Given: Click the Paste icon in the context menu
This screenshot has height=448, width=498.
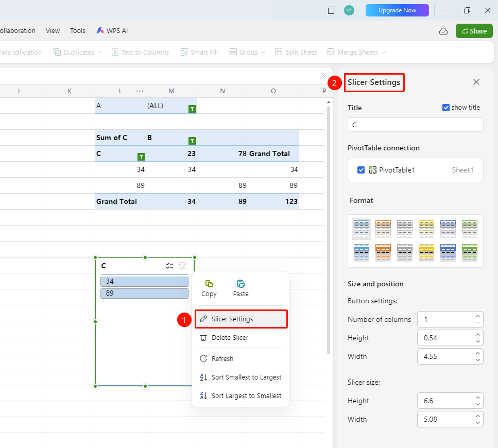Looking at the screenshot, I should [x=241, y=284].
